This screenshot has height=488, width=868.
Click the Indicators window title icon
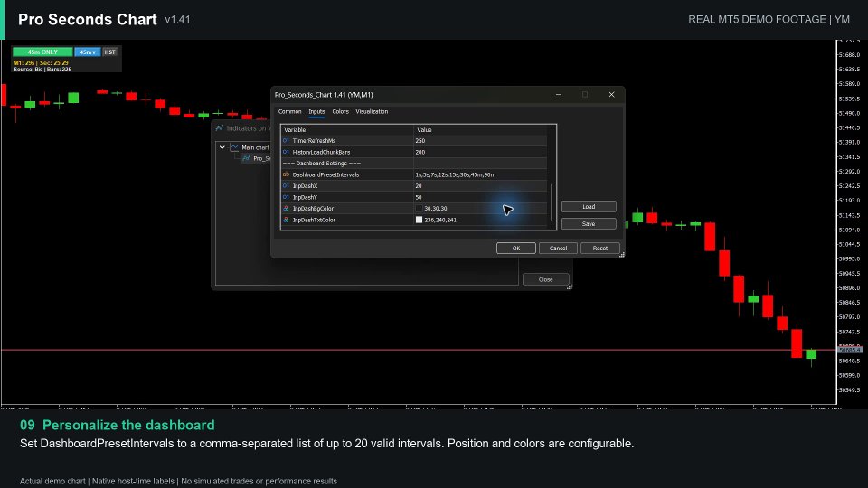219,128
